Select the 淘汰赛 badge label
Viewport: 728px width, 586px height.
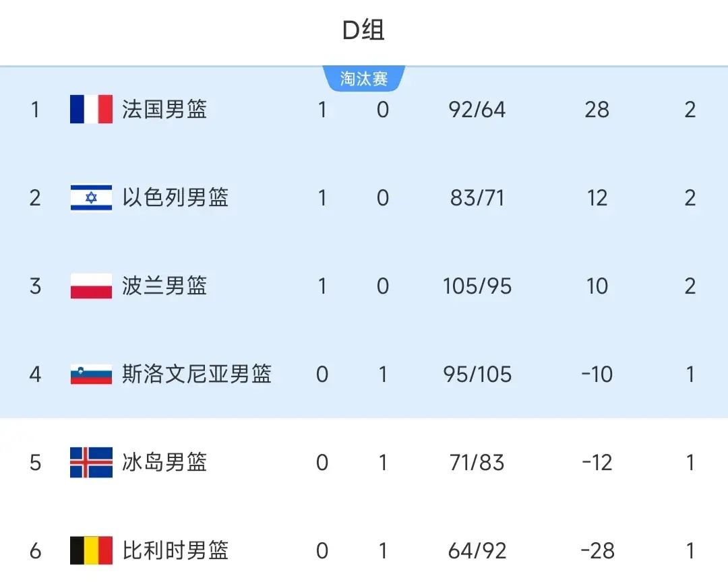tap(364, 79)
